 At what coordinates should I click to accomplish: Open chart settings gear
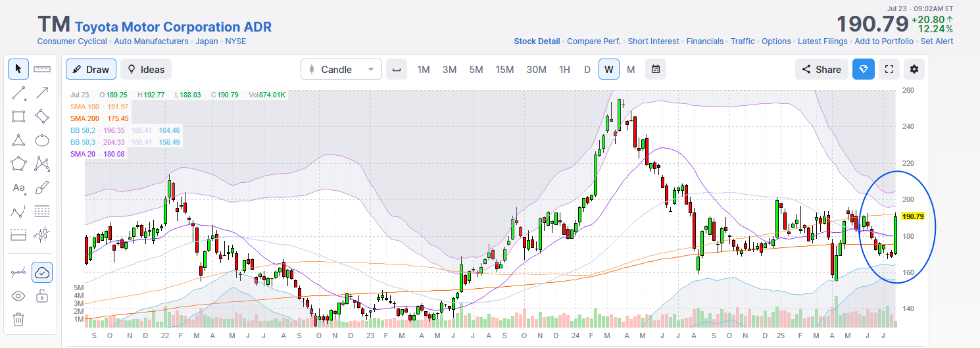914,69
